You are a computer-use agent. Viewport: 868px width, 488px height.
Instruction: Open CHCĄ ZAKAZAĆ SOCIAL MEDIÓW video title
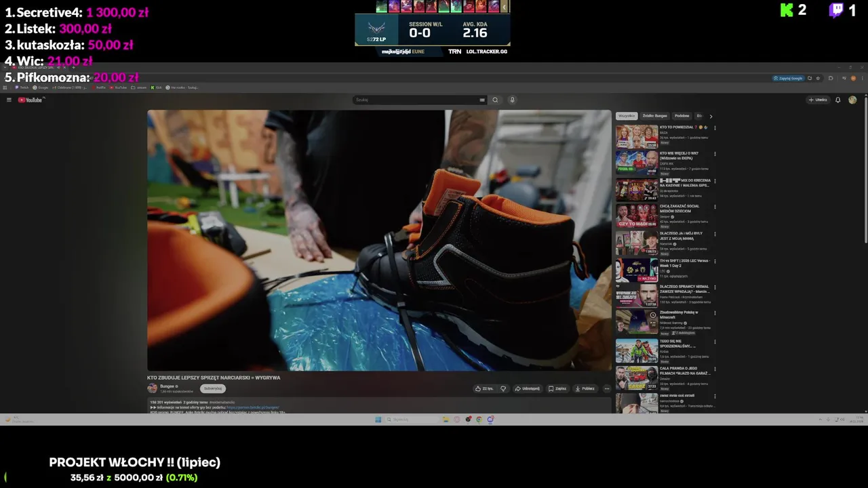point(679,209)
